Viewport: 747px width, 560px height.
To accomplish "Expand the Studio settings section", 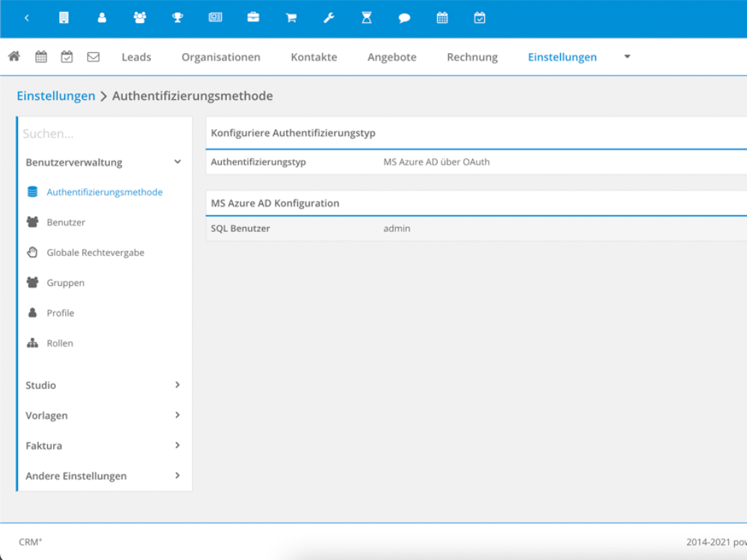I will point(177,385).
